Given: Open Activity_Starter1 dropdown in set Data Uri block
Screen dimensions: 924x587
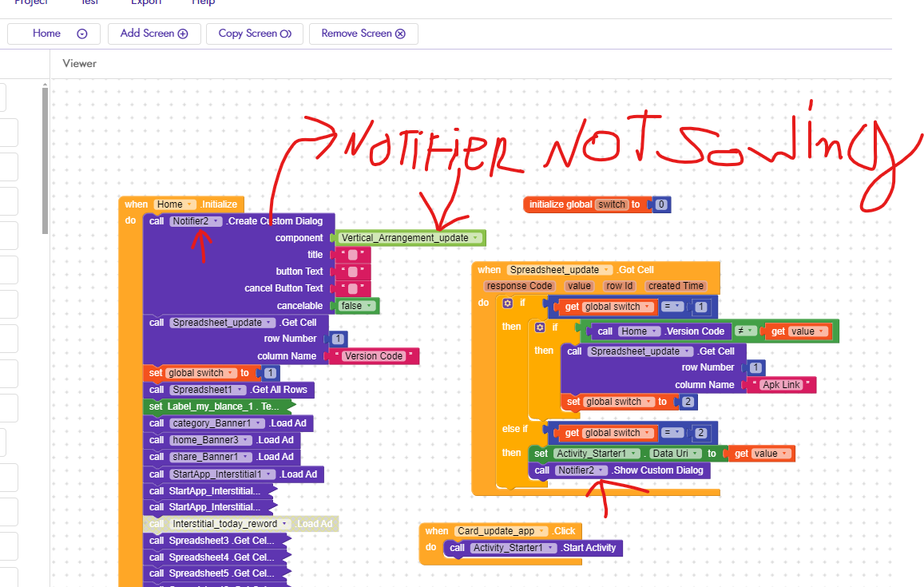Looking at the screenshot, I should coord(597,453).
